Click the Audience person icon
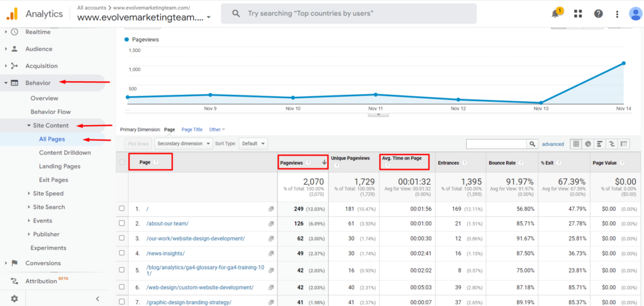The image size is (644, 306). (x=14, y=49)
